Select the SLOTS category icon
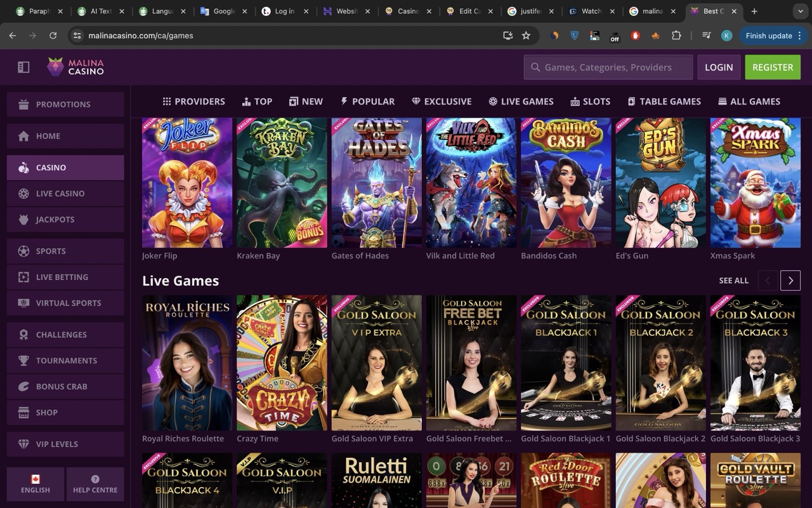The width and height of the screenshot is (812, 508). (x=576, y=101)
